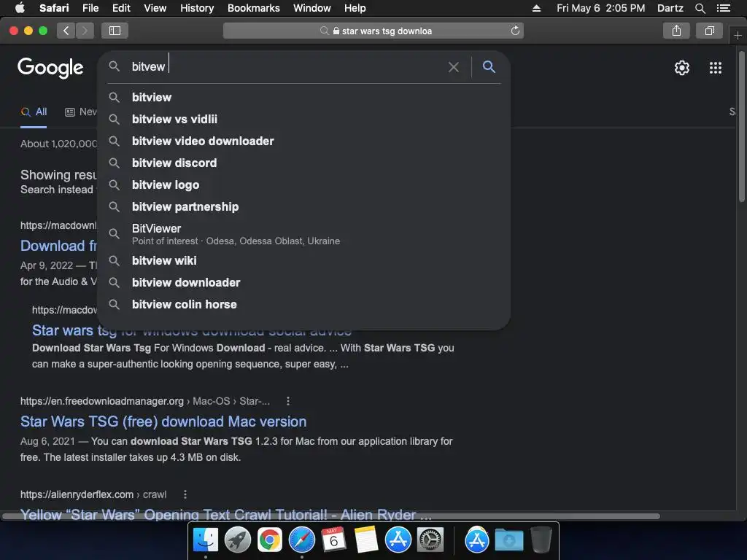
Task: Click the Google search text field
Action: (286, 66)
